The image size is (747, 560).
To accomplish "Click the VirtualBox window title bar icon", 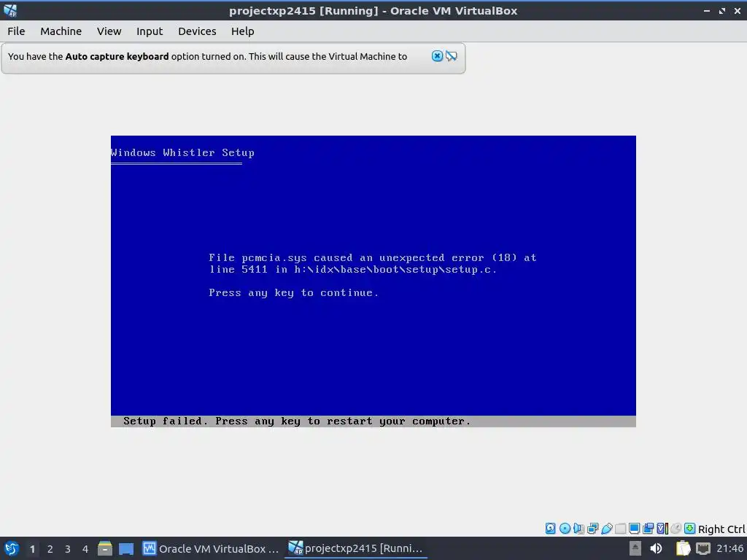I will [10, 10].
